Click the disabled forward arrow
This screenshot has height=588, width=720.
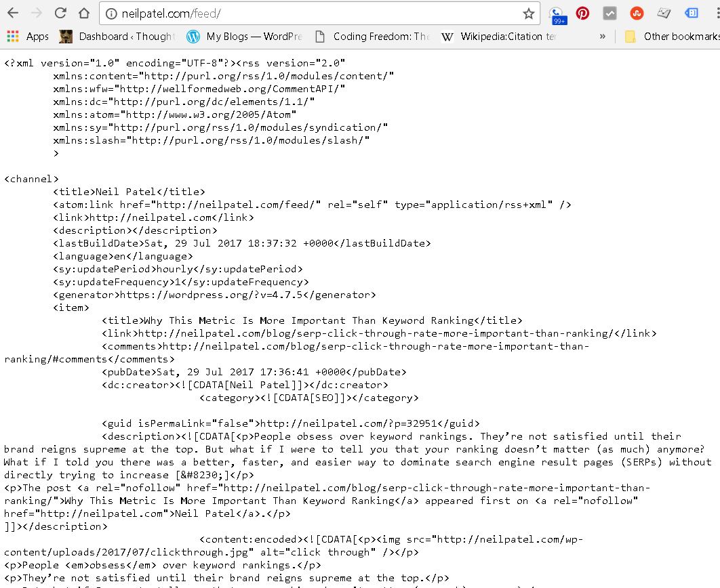point(37,14)
